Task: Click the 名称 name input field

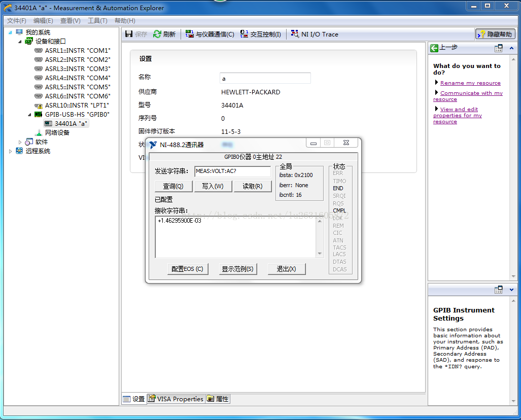Action: pyautogui.click(x=265, y=79)
